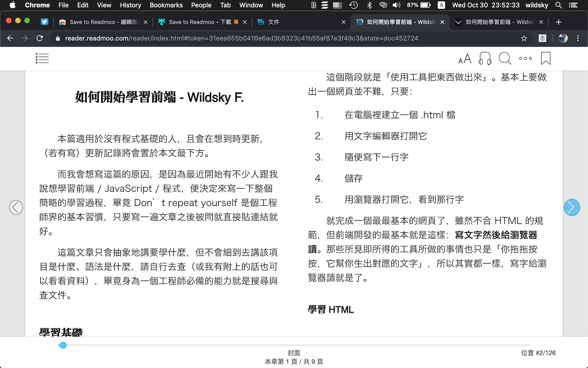The width and height of the screenshot is (588, 368).
Task: Click the volume icon in menu bar
Action: point(397,5)
